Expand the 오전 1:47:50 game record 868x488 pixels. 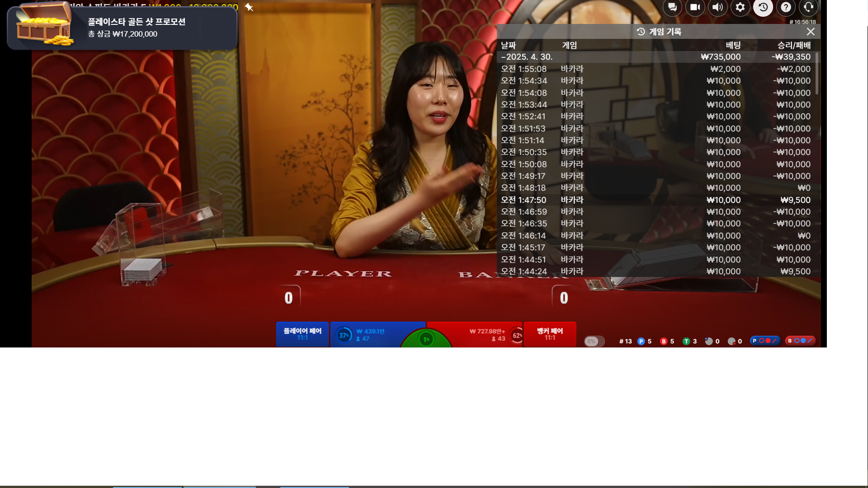(656, 200)
